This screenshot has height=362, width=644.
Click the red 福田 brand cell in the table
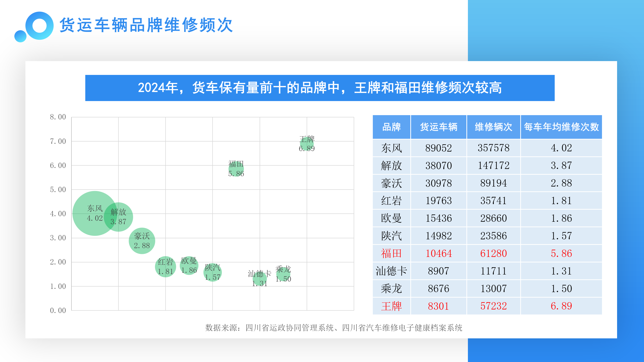click(x=391, y=253)
